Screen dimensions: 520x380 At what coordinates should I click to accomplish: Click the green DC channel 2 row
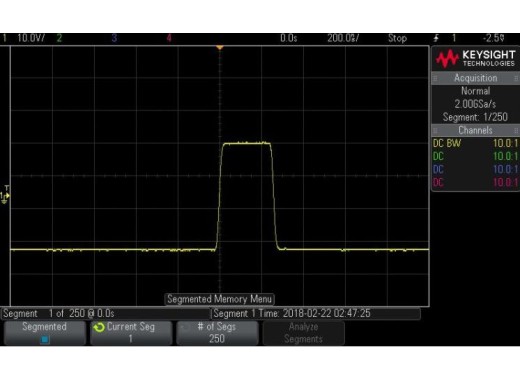pyautogui.click(x=476, y=156)
